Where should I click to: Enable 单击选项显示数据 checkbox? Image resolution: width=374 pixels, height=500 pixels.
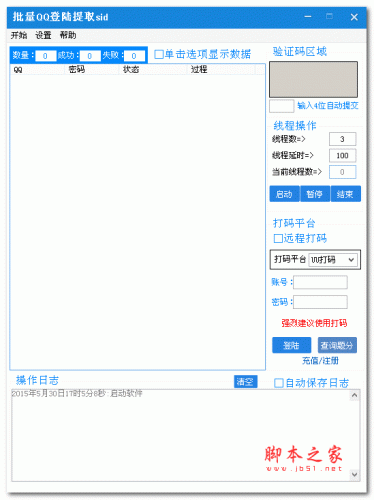click(x=159, y=54)
